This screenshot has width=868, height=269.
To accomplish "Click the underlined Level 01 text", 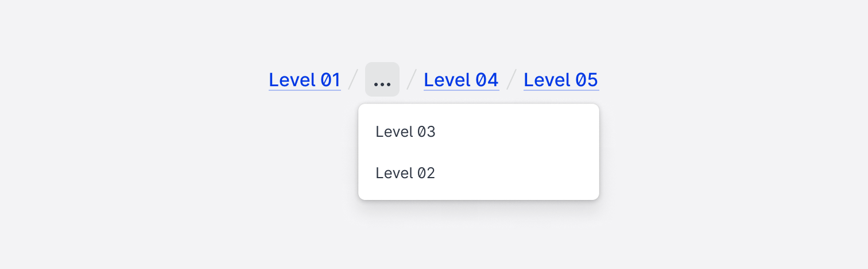I will [x=304, y=80].
